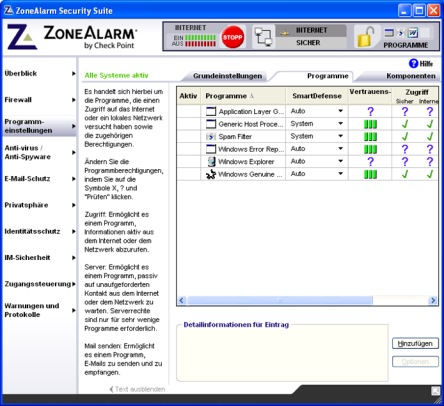Open the blue Hilfe help icon
The width and height of the screenshot is (444, 406).
(x=414, y=63)
